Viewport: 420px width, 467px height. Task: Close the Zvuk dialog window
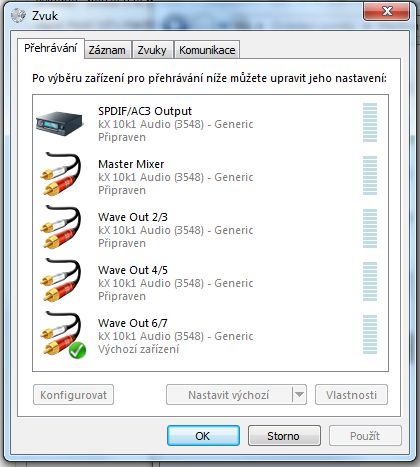coord(386,12)
